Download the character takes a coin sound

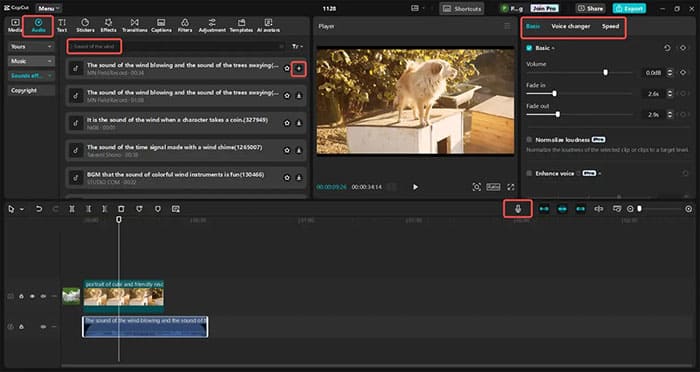tap(299, 123)
